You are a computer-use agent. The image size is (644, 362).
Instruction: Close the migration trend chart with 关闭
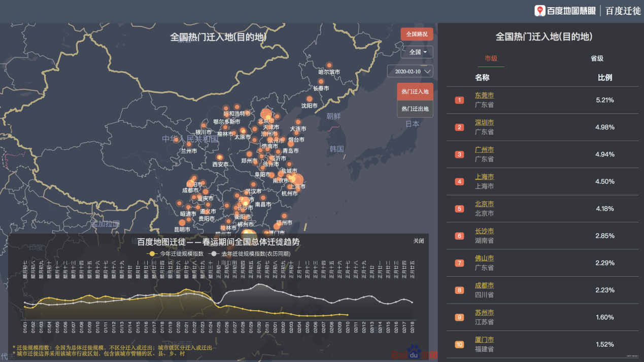point(418,241)
